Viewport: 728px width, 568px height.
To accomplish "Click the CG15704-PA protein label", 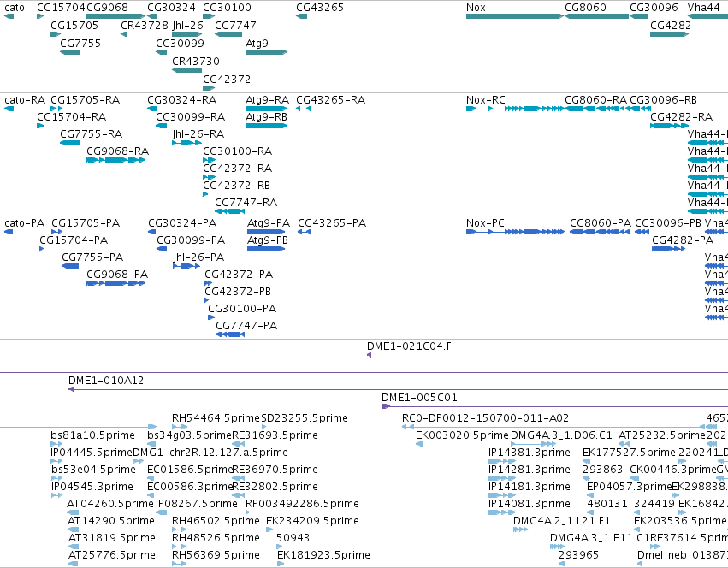I will (x=74, y=240).
